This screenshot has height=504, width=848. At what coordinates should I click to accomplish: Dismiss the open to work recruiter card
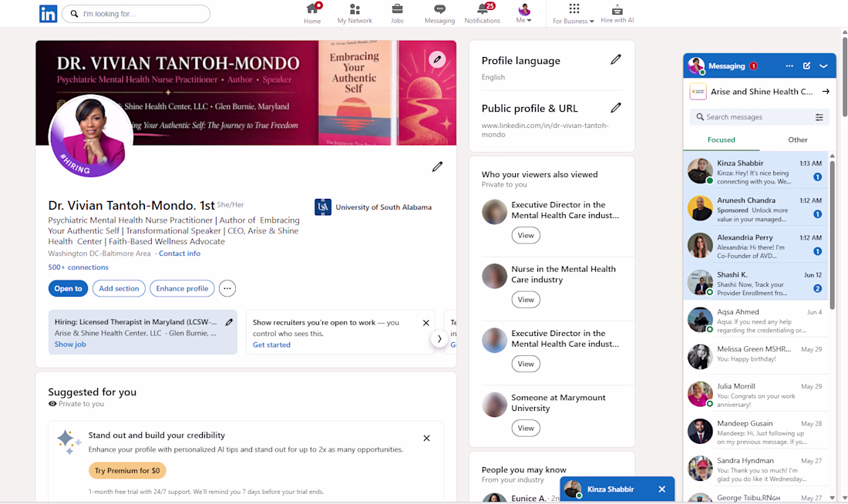426,323
